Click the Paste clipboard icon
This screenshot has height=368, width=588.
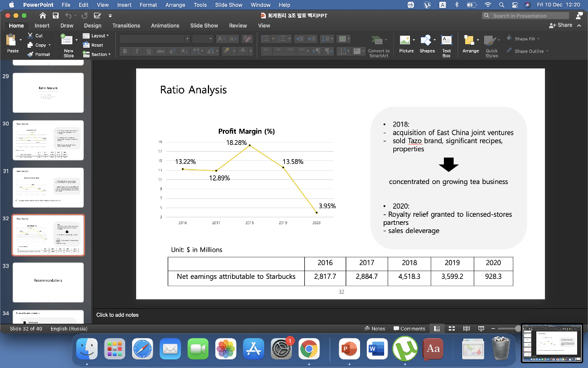click(x=11, y=40)
